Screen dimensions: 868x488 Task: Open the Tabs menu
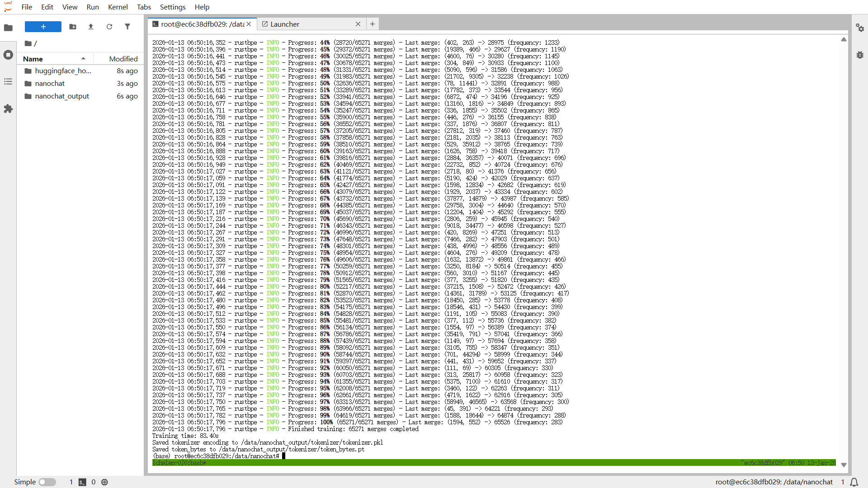(144, 7)
